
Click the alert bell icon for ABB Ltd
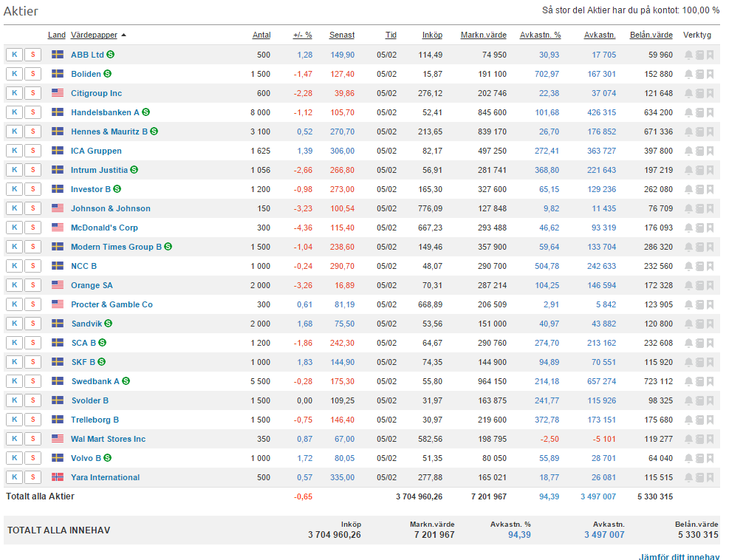(688, 55)
